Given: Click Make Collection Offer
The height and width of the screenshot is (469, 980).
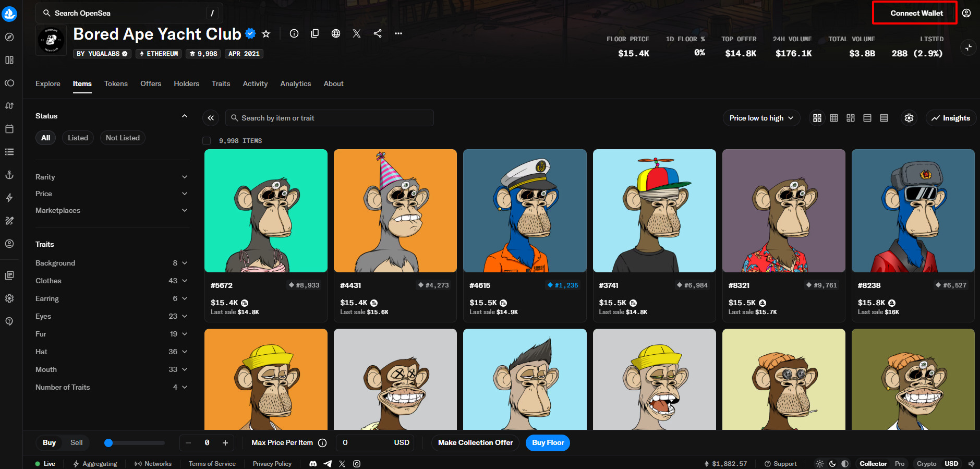Looking at the screenshot, I should [475, 443].
